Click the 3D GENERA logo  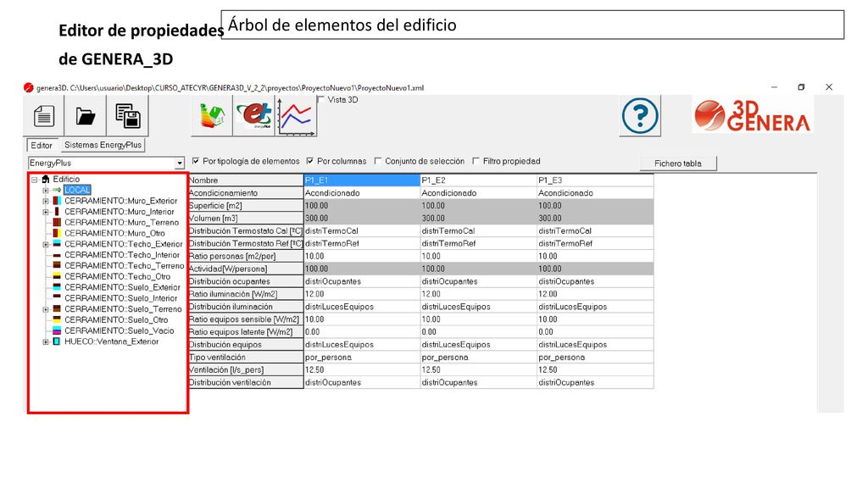pyautogui.click(x=753, y=115)
